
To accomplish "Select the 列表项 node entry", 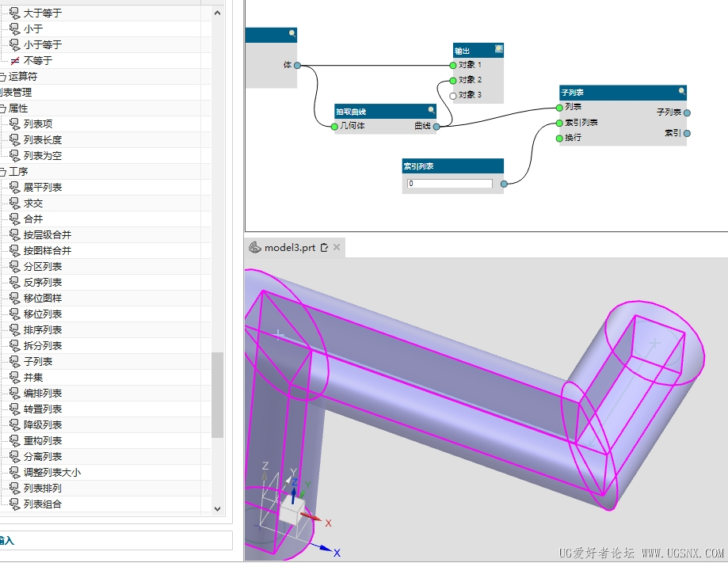I will [38, 124].
